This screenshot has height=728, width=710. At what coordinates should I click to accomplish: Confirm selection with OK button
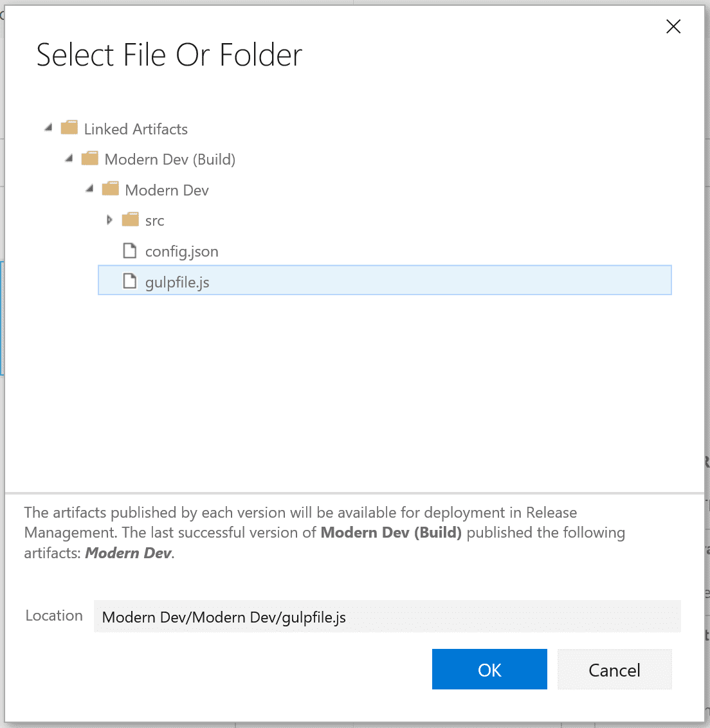tap(489, 669)
